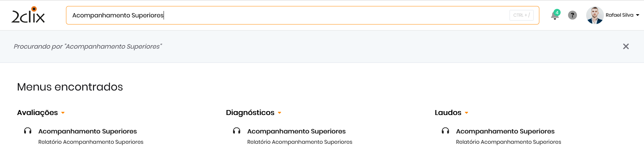Collapse the Diagnósticos group arrow
Image resolution: width=644 pixels, height=164 pixels.
280,113
